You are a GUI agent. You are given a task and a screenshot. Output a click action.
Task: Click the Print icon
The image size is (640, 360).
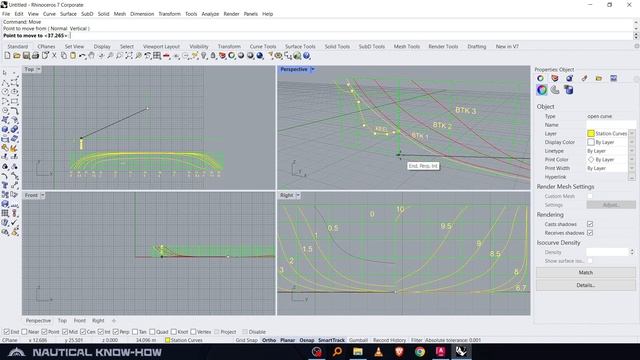pyautogui.click(x=36, y=56)
